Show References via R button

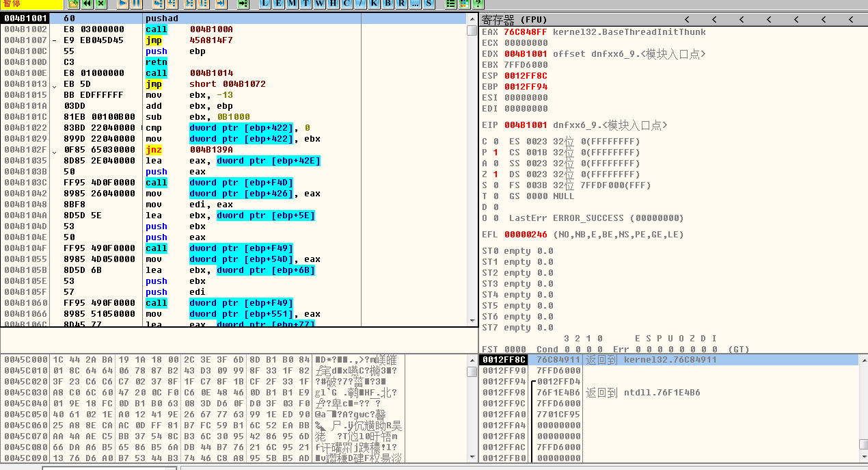tap(401, 3)
